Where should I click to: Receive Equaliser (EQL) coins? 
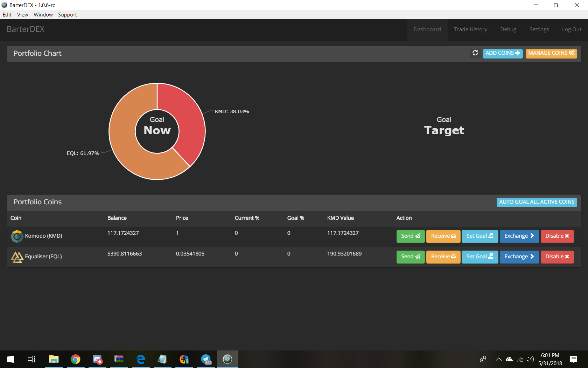(443, 257)
